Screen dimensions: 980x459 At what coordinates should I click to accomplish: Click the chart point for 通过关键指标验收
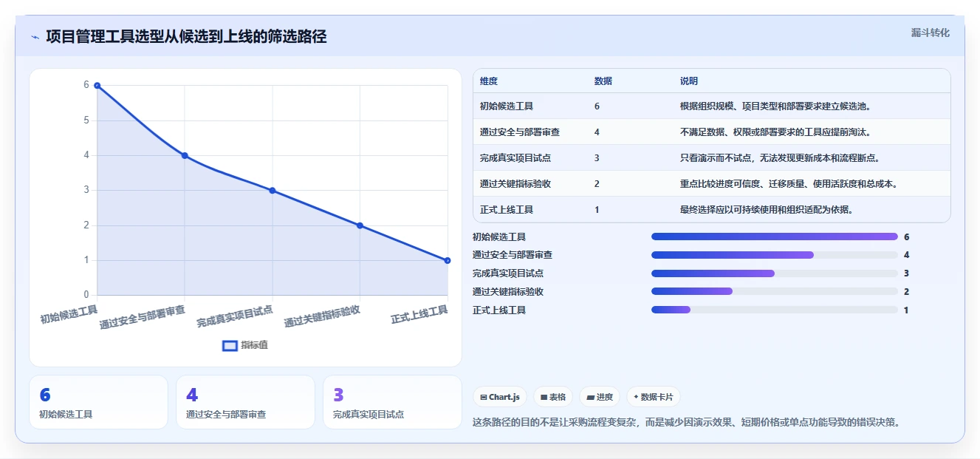360,225
